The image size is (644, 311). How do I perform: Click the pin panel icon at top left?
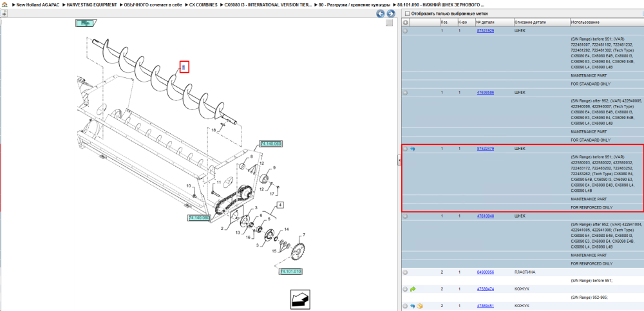3,13
